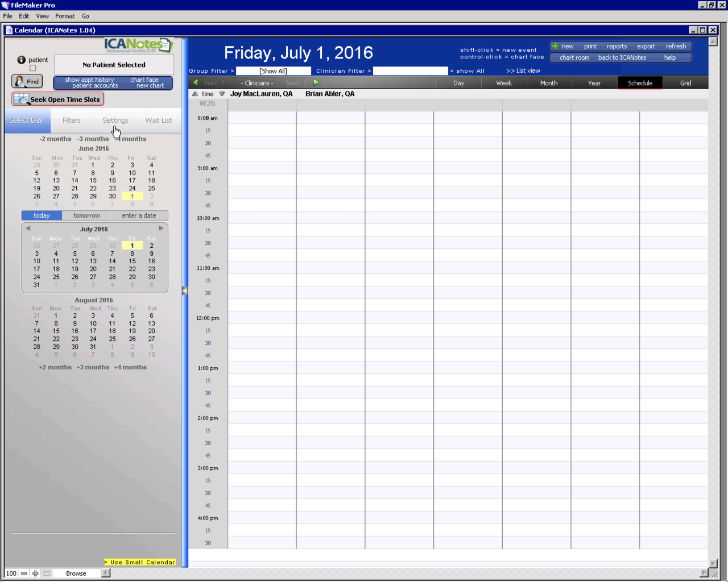Zoom out using the minus icon

[24, 573]
